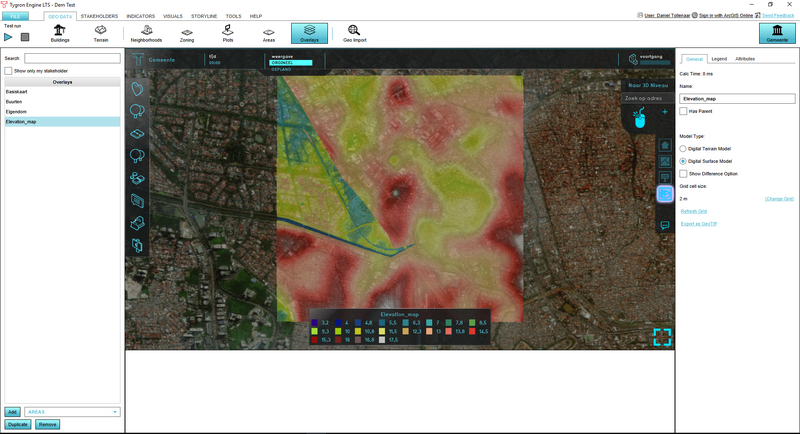
Task: Enable Show only my stakeholder checkbox
Action: (x=8, y=71)
